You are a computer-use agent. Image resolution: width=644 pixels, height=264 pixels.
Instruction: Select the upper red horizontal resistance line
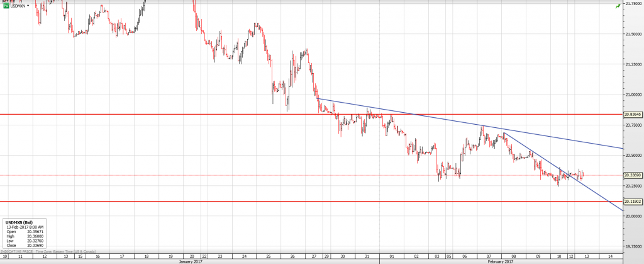click(x=189, y=115)
